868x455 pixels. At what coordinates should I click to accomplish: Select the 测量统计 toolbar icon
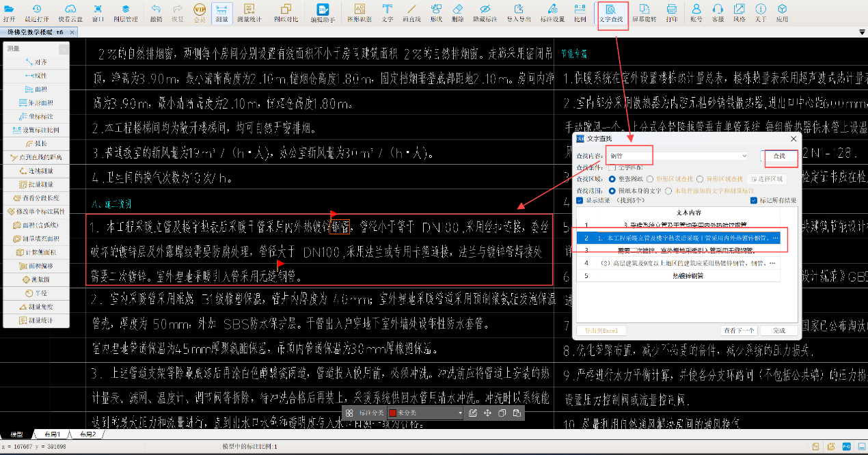point(249,13)
